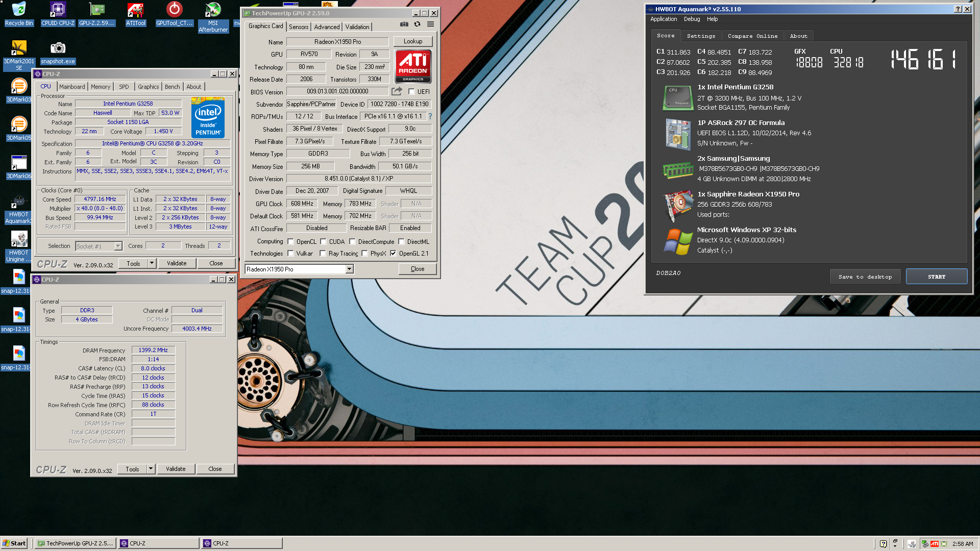Click Validate in the CPU-Z Memory window
The image size is (980, 551).
pos(176,469)
